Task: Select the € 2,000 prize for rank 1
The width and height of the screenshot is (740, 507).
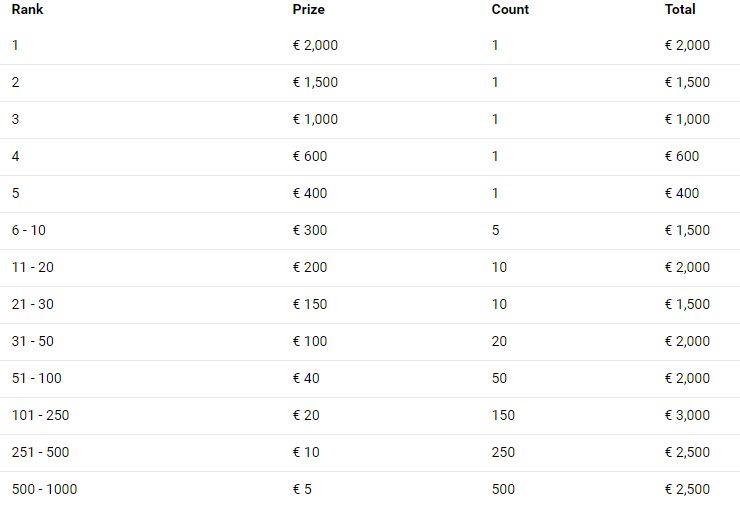Action: tap(315, 45)
